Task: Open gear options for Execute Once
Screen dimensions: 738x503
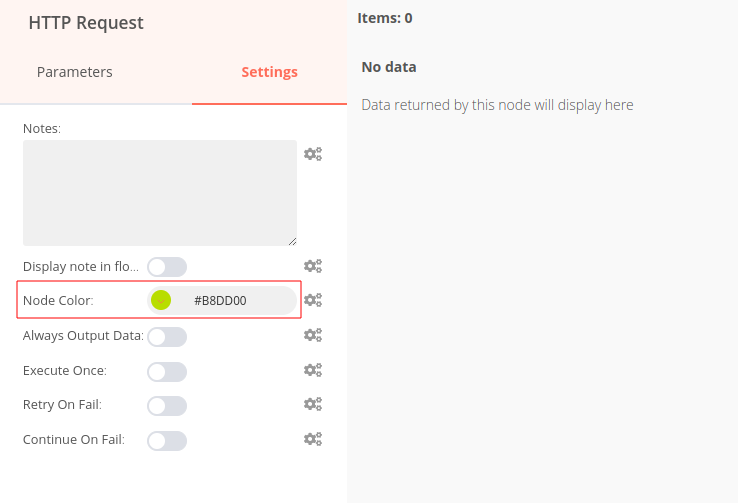Action: [x=313, y=370]
